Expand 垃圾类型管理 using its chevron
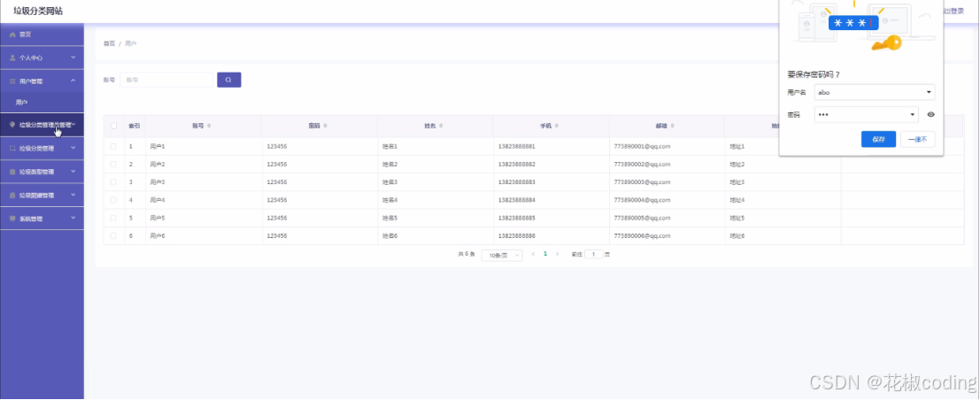The image size is (980, 400). tap(73, 172)
